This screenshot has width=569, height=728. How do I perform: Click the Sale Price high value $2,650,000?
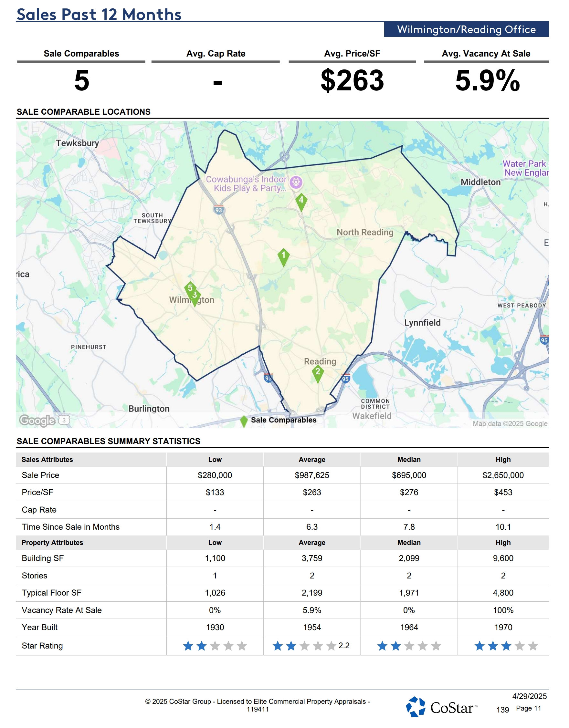(x=503, y=475)
